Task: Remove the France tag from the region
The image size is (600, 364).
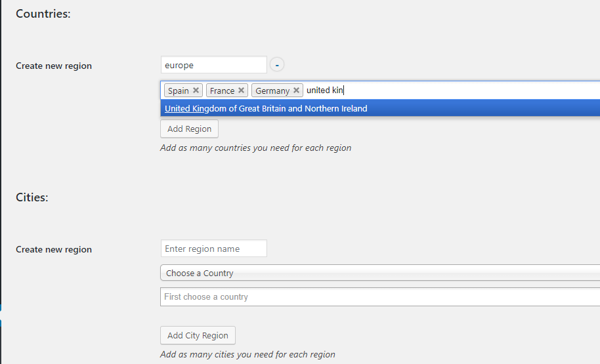Action: [241, 91]
